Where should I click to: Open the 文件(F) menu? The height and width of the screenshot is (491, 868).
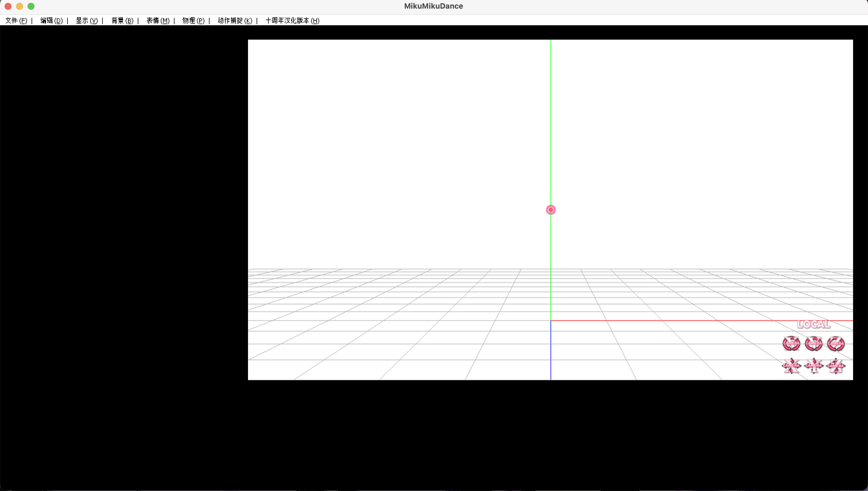(x=16, y=21)
